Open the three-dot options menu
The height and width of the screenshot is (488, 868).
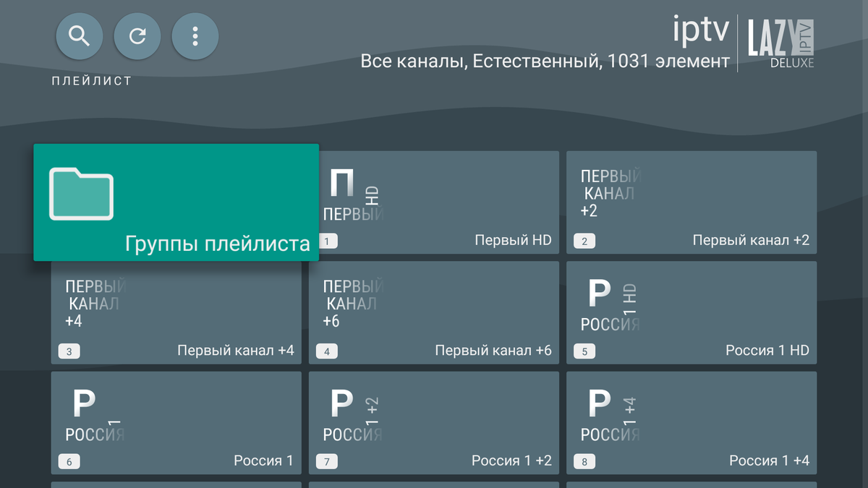click(195, 35)
